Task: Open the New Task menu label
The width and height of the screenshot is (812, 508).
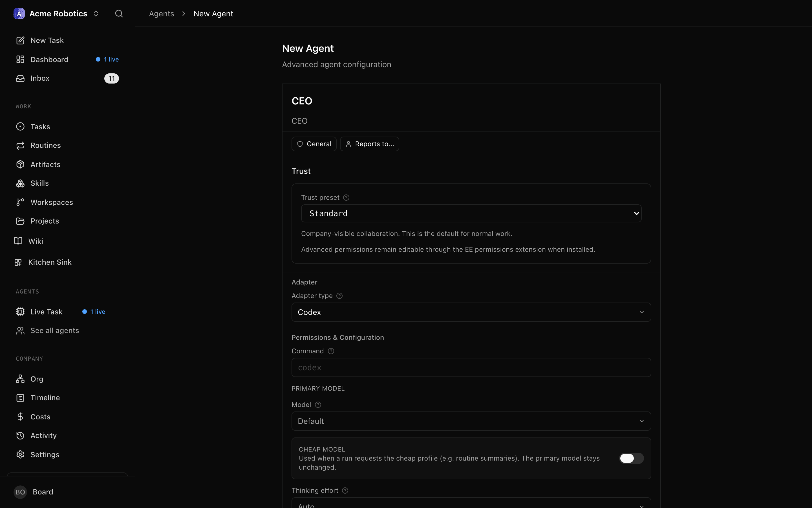Action: [47, 40]
